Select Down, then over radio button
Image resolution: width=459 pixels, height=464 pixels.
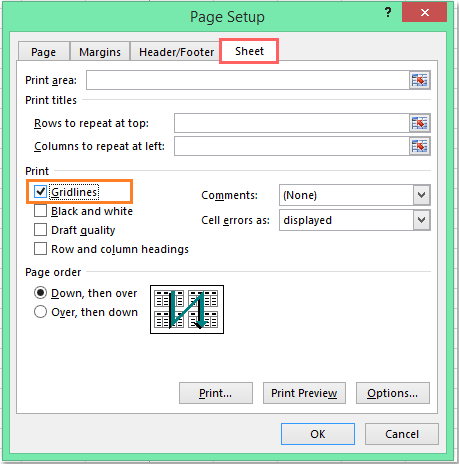[40, 293]
